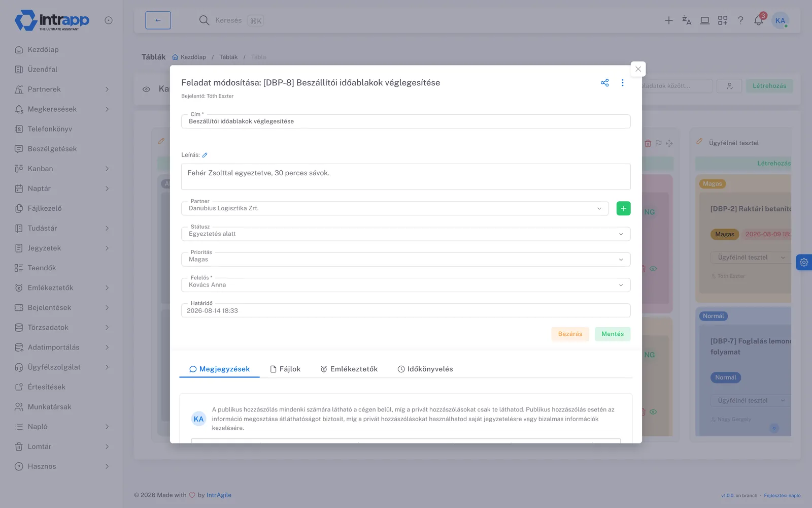Click the laptop screen icon in header

pyautogui.click(x=705, y=20)
